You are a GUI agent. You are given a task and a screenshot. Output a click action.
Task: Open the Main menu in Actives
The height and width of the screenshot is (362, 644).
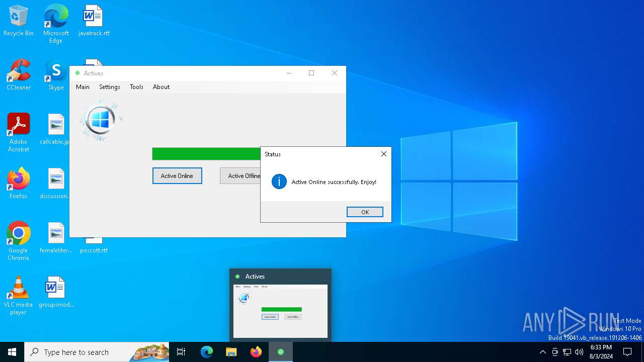pyautogui.click(x=83, y=87)
